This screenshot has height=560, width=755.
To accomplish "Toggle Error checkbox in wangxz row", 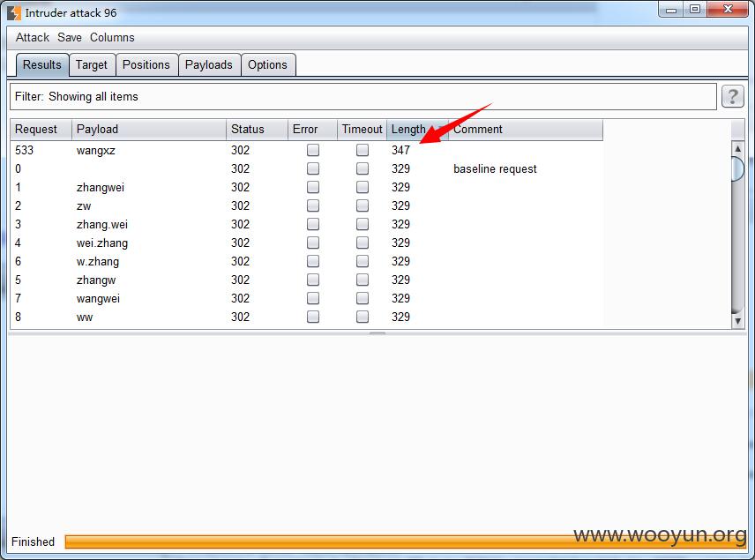I will coord(313,150).
